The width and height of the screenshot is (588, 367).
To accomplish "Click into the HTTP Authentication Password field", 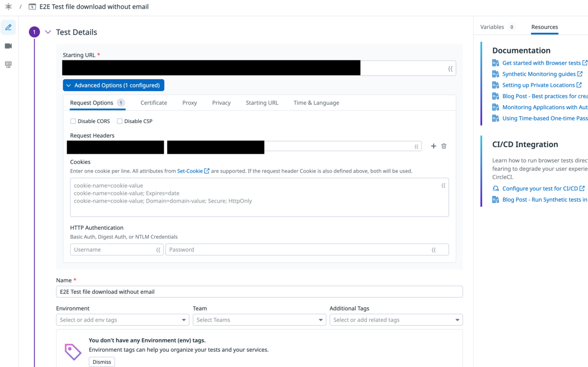I will click(x=307, y=250).
